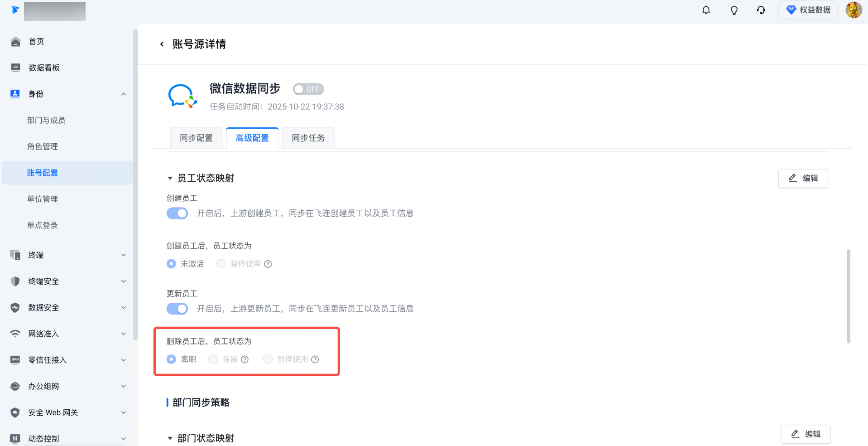Expand the 终端 menu chevron
The height and width of the screenshot is (446, 868).
[124, 255]
